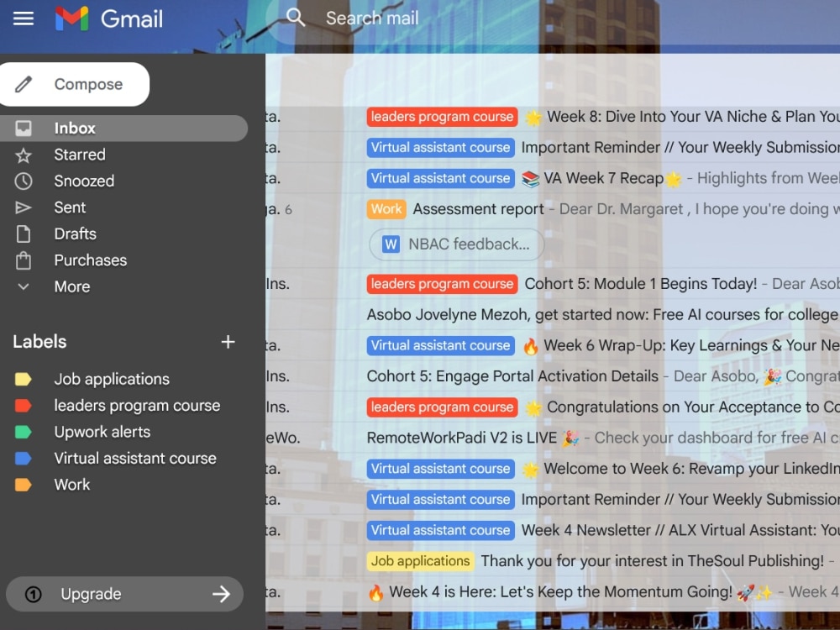Click the Inbox tray icon
Image resolution: width=840 pixels, height=630 pixels.
coord(23,128)
